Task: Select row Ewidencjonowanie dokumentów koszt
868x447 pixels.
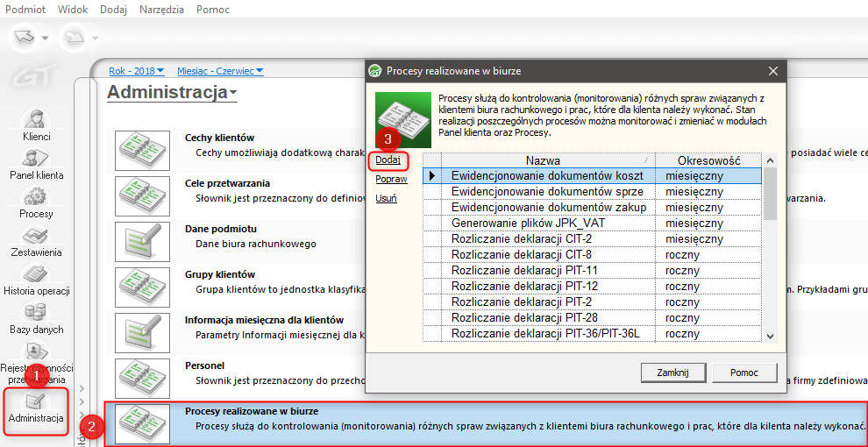Action: 593,175
